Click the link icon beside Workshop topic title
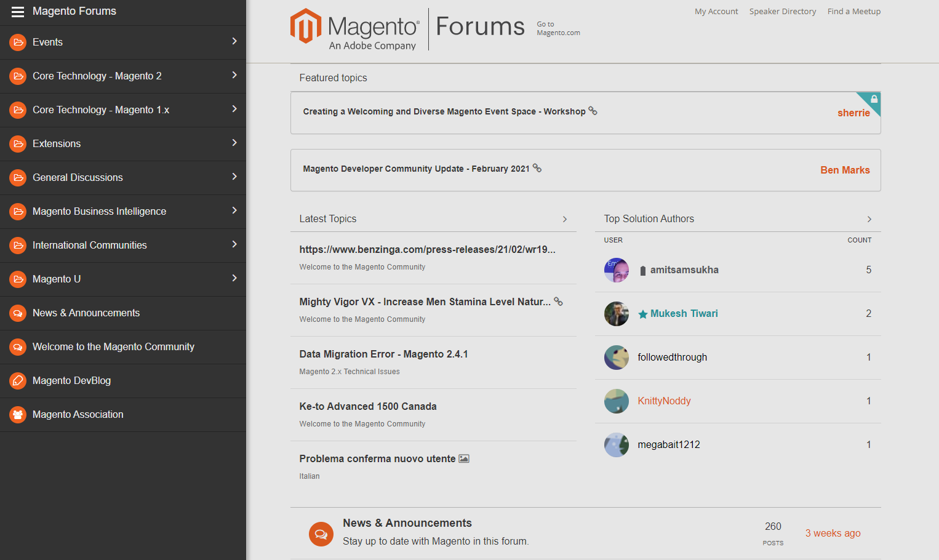This screenshot has width=939, height=560. (x=593, y=111)
